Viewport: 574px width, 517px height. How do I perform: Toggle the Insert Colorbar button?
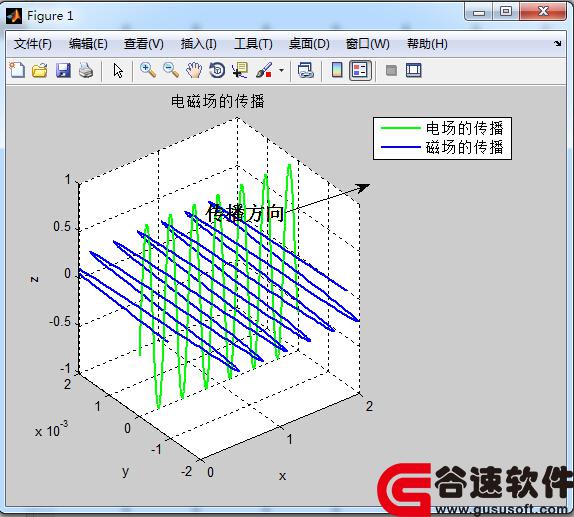click(x=337, y=70)
